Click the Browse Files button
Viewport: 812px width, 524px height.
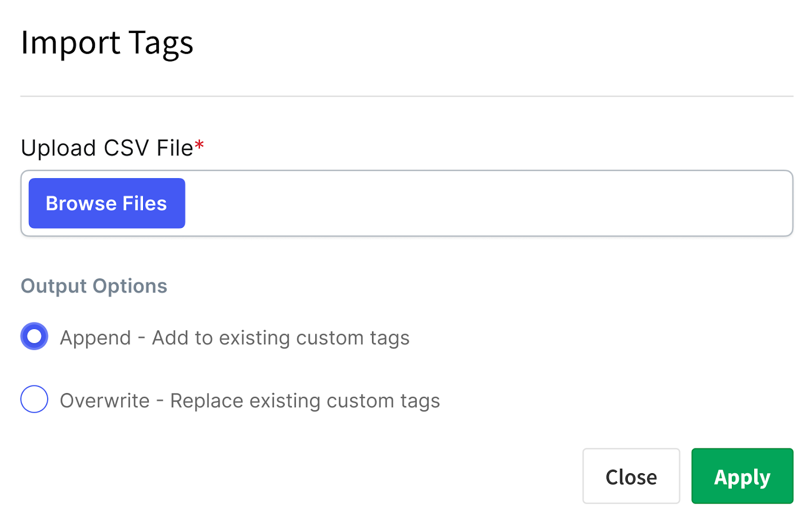pyautogui.click(x=107, y=203)
